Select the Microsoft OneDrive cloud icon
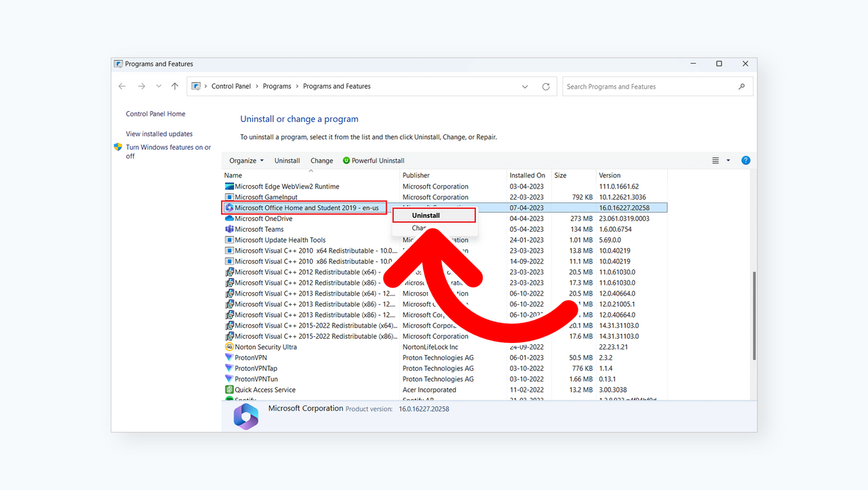The width and height of the screenshot is (868, 490). coord(230,218)
